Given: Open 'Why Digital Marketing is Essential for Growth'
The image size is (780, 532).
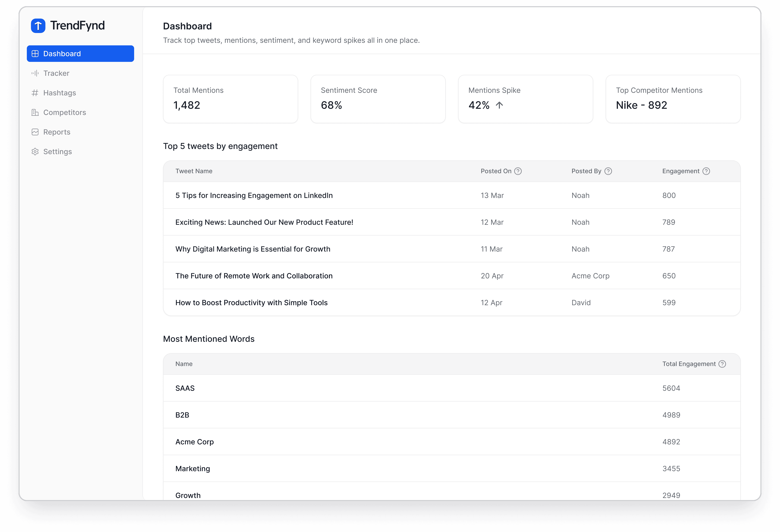Looking at the screenshot, I should tap(253, 249).
